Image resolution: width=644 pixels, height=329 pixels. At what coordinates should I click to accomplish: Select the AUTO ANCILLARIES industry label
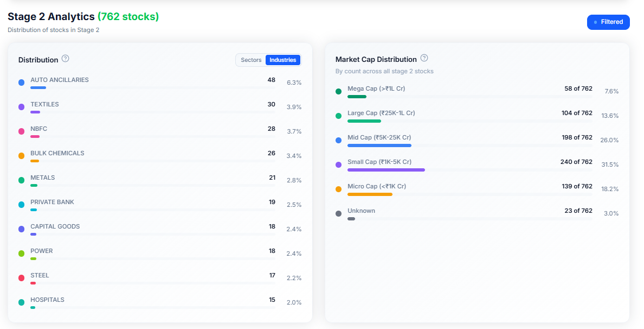coord(60,80)
